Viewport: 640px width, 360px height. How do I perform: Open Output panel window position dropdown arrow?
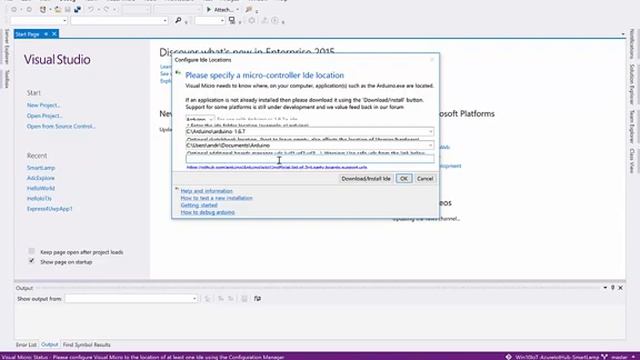click(605, 288)
